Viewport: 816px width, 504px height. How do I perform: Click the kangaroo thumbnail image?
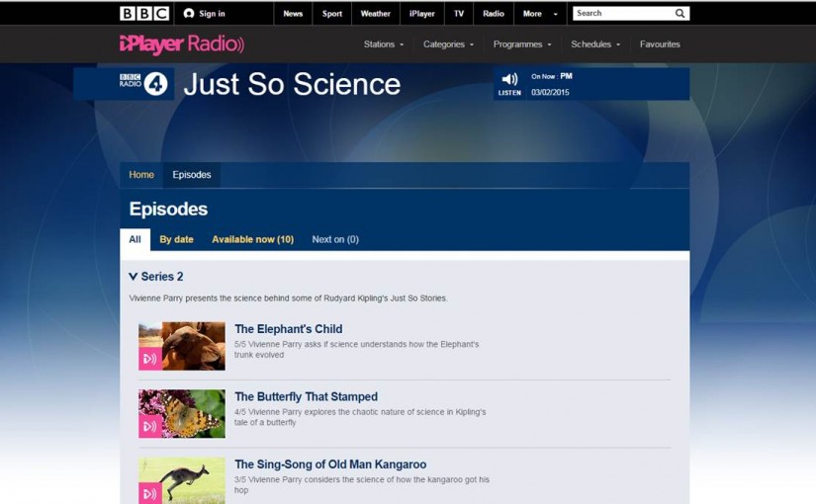(x=182, y=480)
